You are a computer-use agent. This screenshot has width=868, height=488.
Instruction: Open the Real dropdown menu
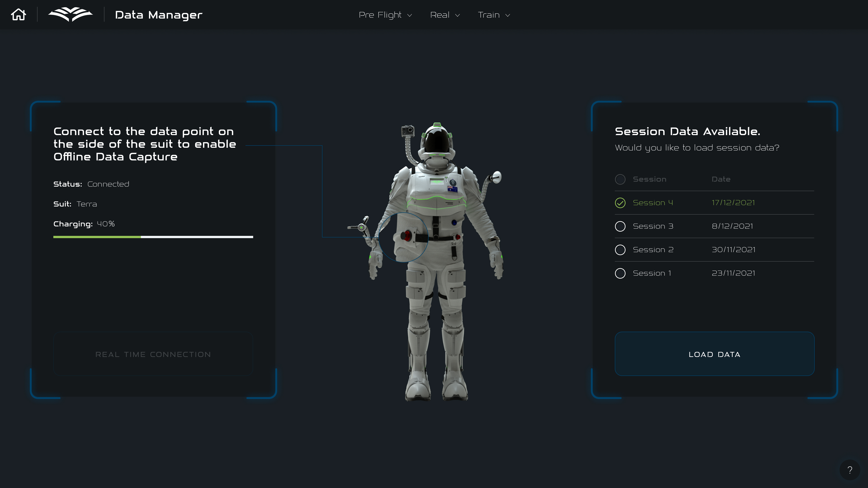coord(445,15)
